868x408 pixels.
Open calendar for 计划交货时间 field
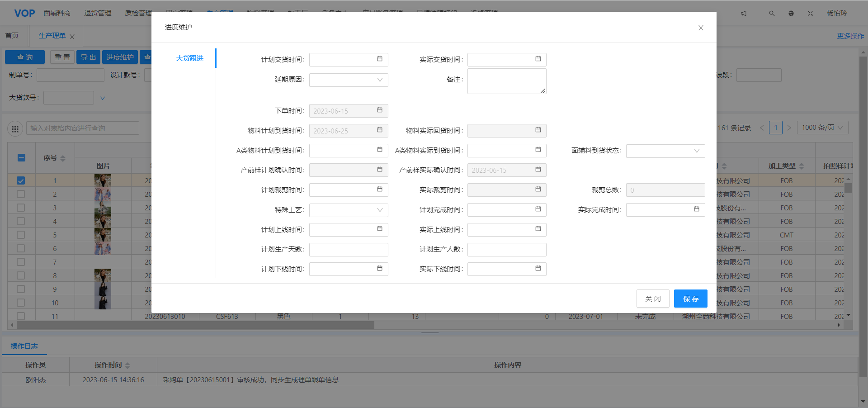(379, 59)
